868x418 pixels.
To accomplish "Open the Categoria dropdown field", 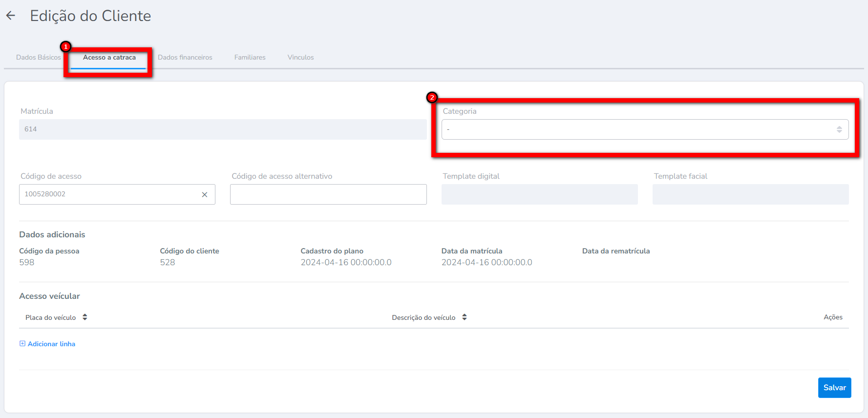I will coord(635,129).
